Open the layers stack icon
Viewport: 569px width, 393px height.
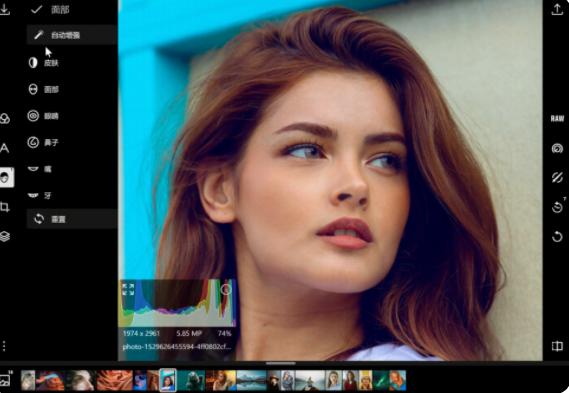(x=5, y=237)
